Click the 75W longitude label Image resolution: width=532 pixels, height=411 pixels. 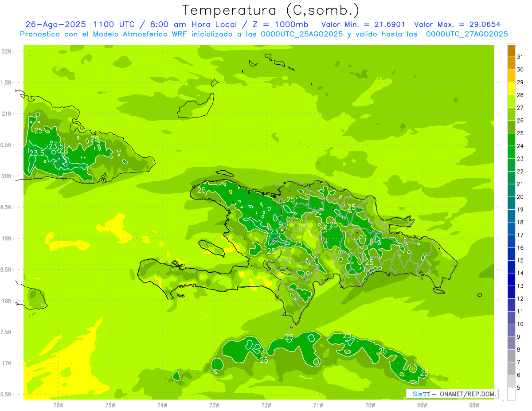pos(110,405)
